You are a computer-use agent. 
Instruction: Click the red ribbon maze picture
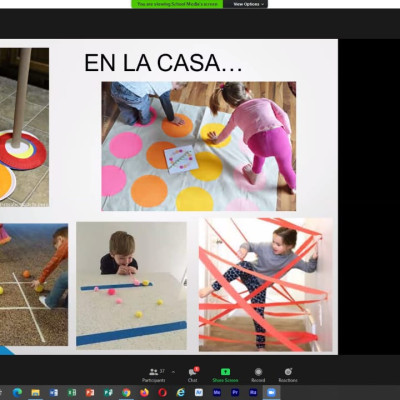[266, 285]
